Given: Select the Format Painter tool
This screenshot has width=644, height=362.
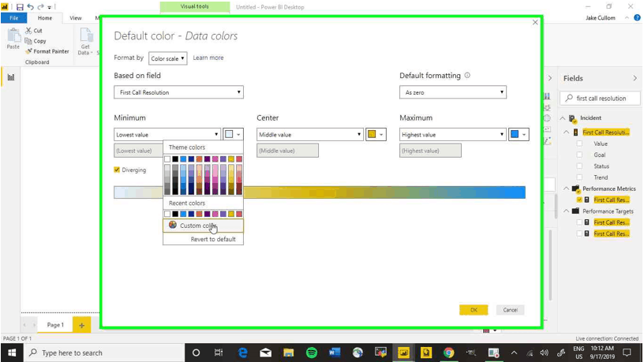Looking at the screenshot, I should (x=47, y=51).
